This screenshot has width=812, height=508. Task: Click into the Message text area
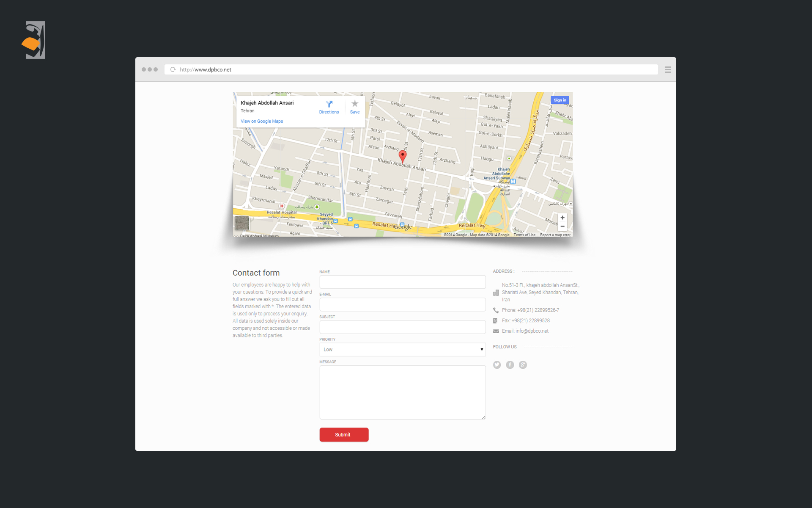coord(402,392)
